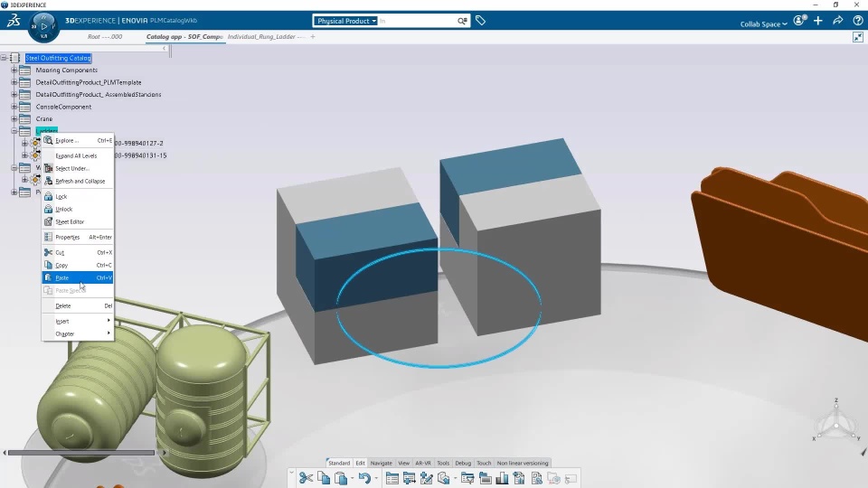The width and height of the screenshot is (868, 488).
Task: Choose Expand All Levels in context menu
Action: (78, 156)
